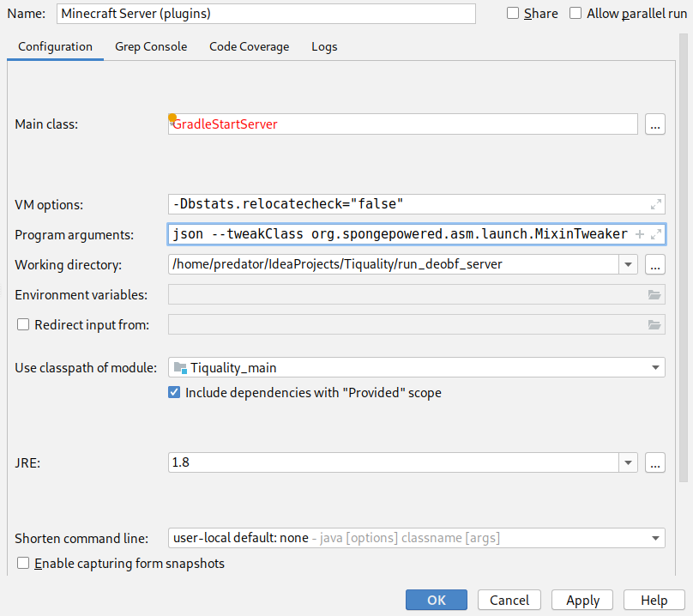Screen dimensions: 693x616
Task: Browse for JRE using the ellipsis icon
Action: click(654, 462)
